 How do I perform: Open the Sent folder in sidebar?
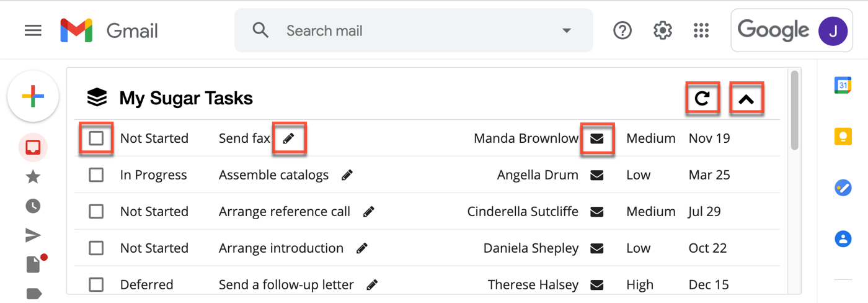click(x=33, y=235)
